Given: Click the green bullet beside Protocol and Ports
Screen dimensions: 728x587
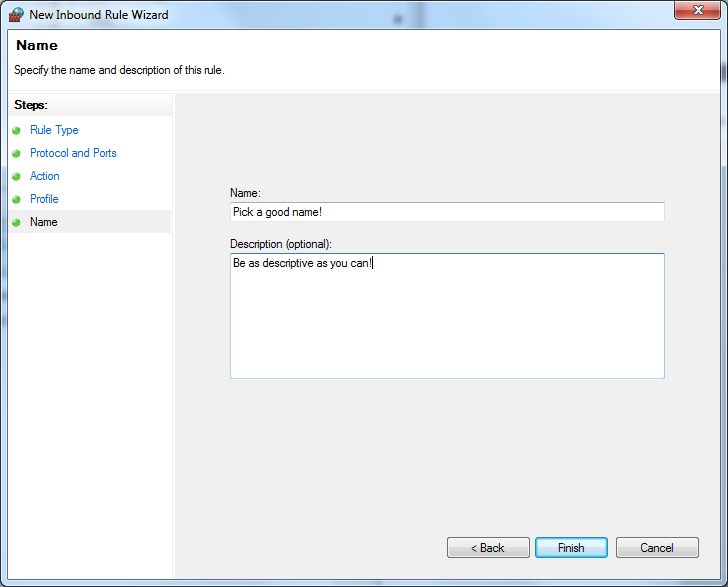Looking at the screenshot, I should pos(16,154).
